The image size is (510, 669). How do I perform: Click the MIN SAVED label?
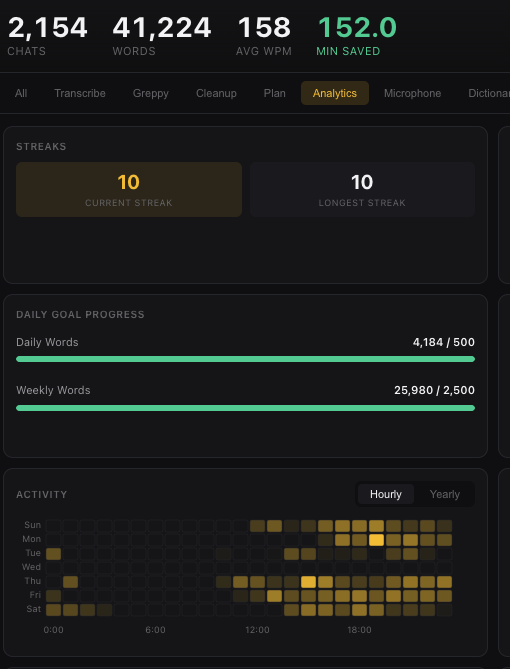(x=348, y=51)
